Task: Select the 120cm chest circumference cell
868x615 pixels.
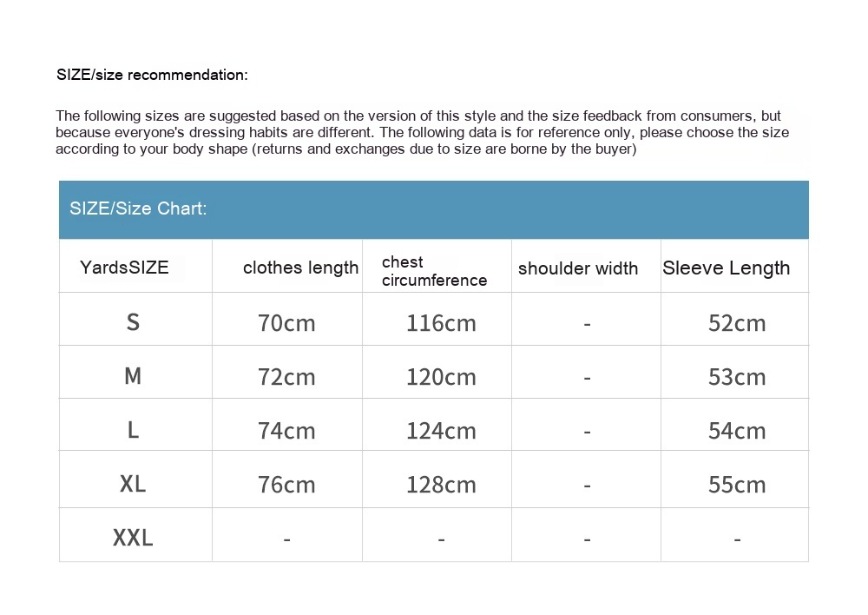Action: [x=441, y=377]
